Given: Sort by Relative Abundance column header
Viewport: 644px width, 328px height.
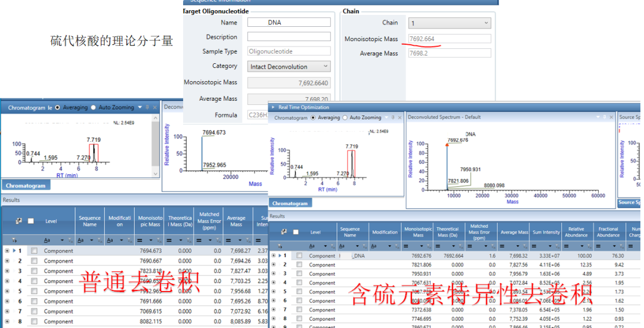Looking at the screenshot, I should click(576, 232).
